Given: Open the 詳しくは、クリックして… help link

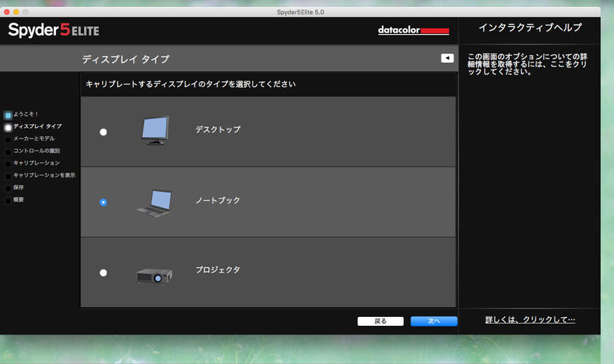Looking at the screenshot, I should [530, 320].
